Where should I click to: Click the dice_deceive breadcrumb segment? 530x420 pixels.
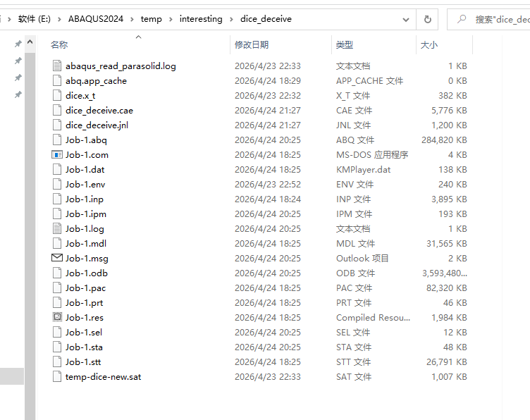pyautogui.click(x=266, y=19)
